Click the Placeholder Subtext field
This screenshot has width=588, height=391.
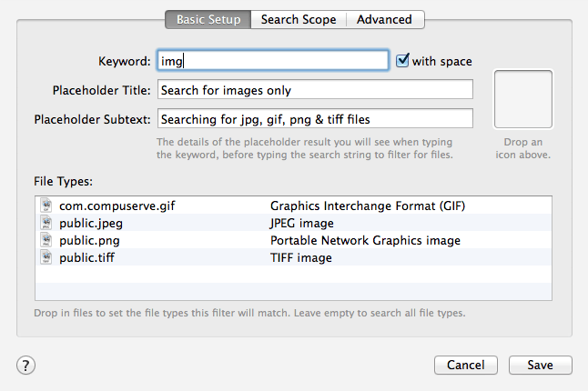[315, 119]
